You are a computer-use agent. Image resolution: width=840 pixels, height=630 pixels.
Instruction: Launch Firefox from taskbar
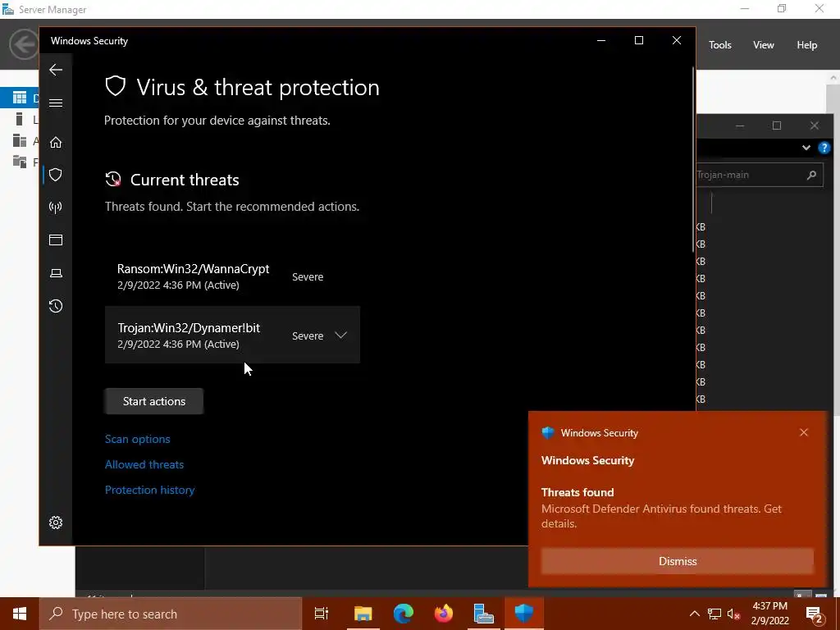point(444,614)
